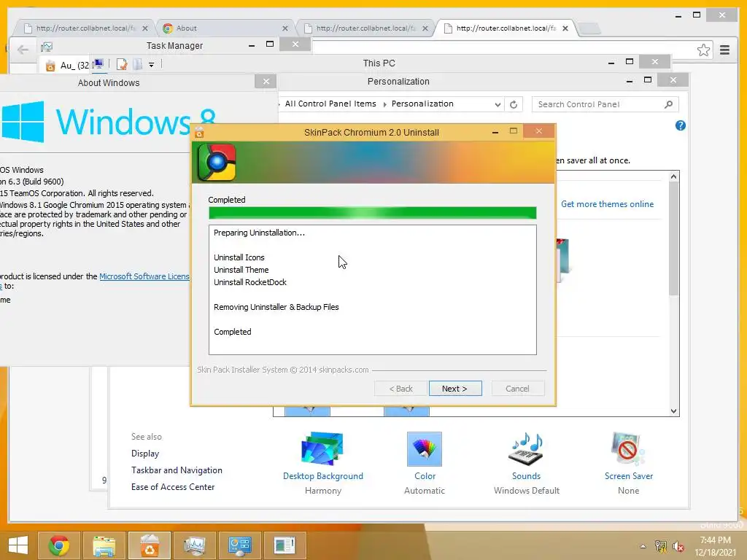
Task: Select "Uninstall RocketDock" log line
Action: pyautogui.click(x=250, y=282)
